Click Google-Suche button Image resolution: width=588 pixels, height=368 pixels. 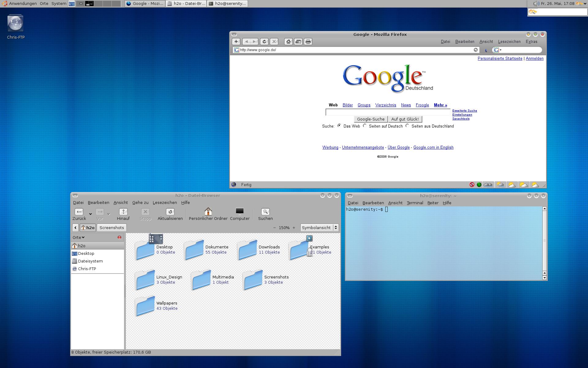click(x=371, y=119)
